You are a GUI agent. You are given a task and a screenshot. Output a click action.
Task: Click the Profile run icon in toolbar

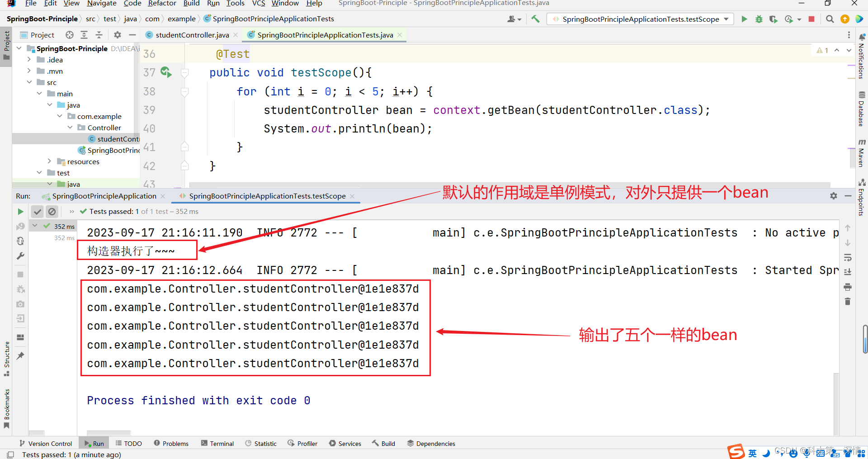pyautogui.click(x=789, y=19)
